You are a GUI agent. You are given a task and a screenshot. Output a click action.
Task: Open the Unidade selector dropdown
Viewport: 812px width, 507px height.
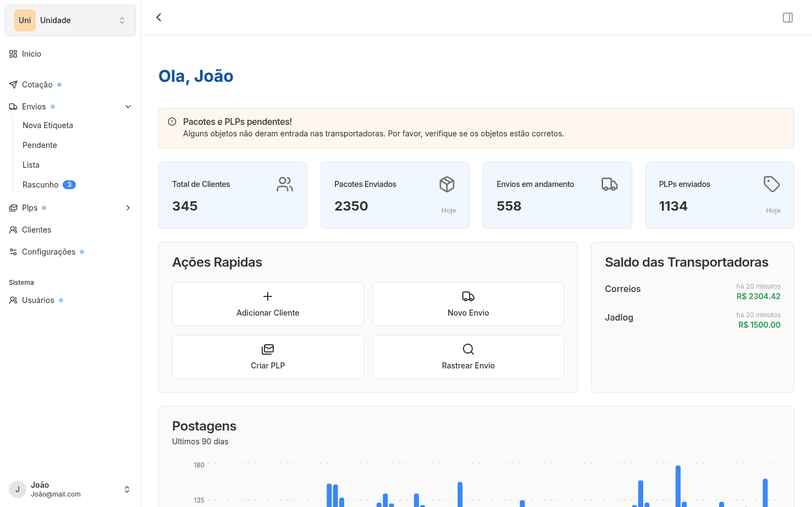pyautogui.click(x=70, y=20)
